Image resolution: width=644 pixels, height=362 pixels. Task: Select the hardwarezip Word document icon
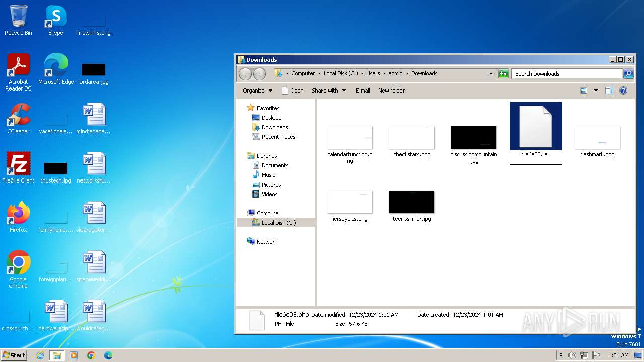[56, 316]
